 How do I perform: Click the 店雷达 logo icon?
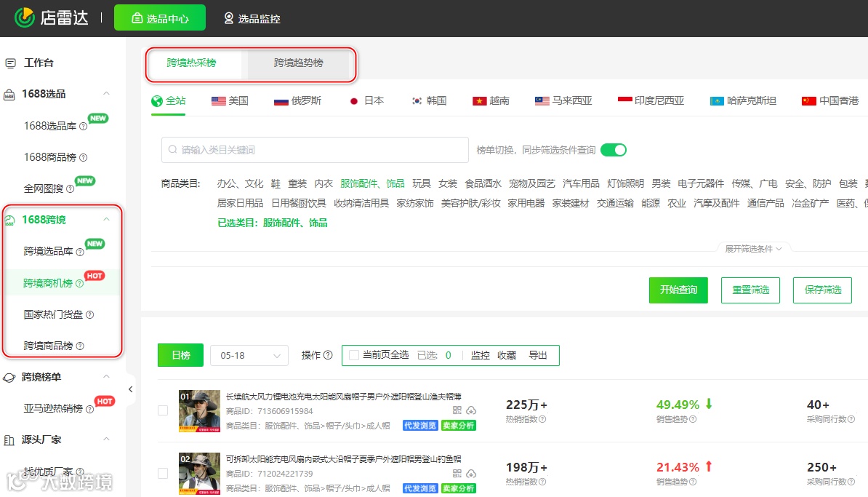(x=25, y=17)
